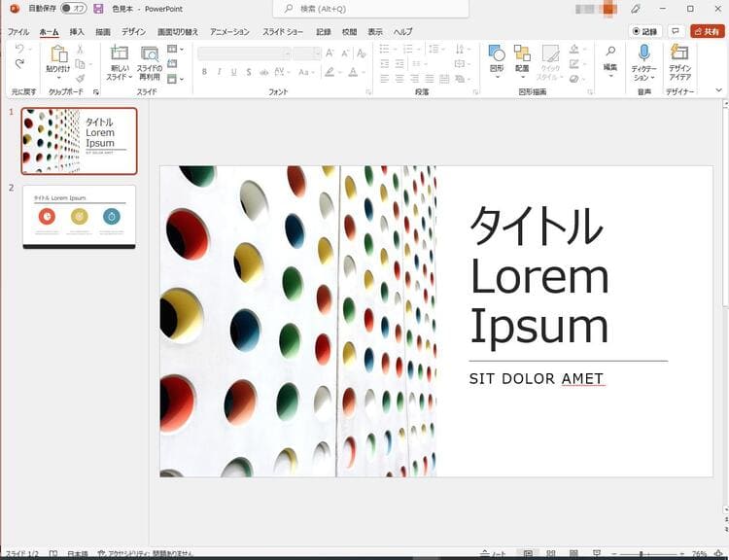Click the Increase Indent icon
This screenshot has width=729, height=560.
coord(399,64)
